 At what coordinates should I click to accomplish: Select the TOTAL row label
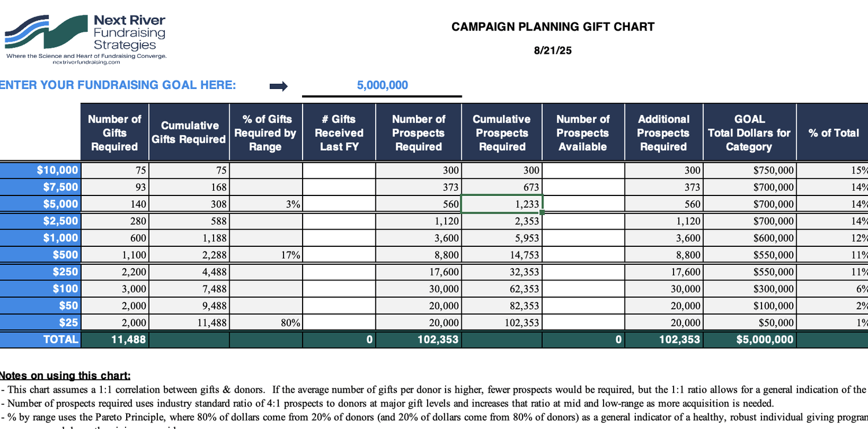41,339
